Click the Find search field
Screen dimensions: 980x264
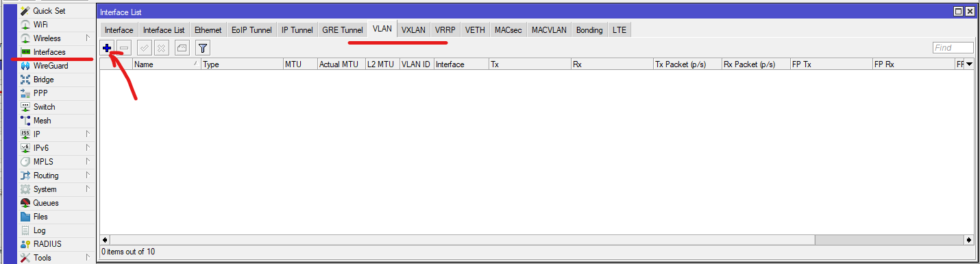click(953, 48)
